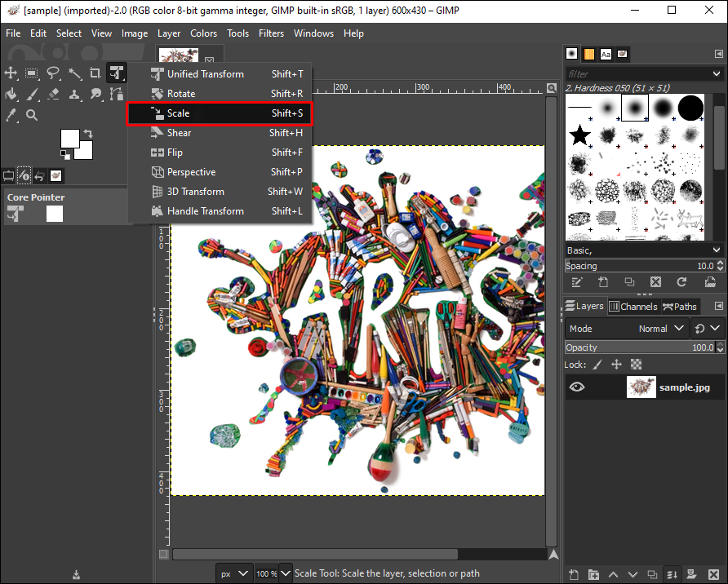Activate the Crop tool
728x584 pixels.
click(x=95, y=73)
